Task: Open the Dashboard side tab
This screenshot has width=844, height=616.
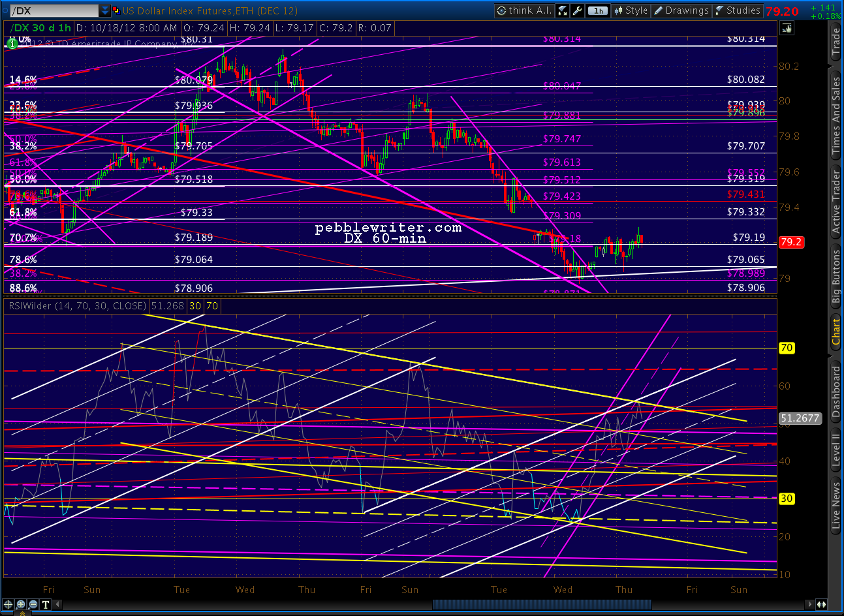Action: coord(836,392)
